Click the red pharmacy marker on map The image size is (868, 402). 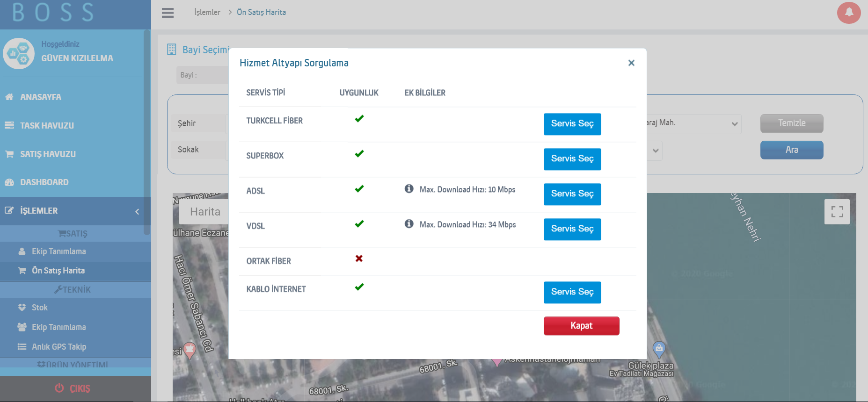pyautogui.click(x=190, y=351)
